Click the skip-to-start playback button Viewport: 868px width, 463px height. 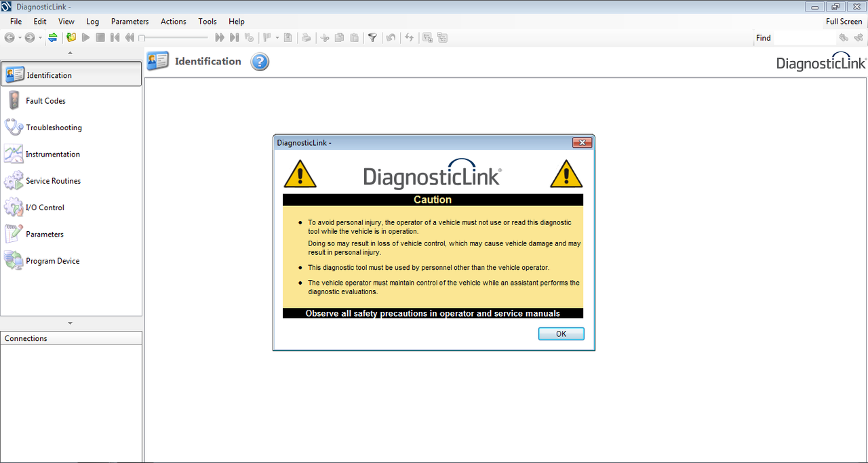coord(115,38)
